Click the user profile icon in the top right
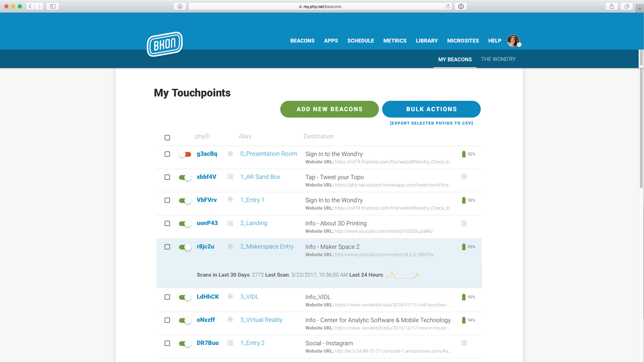 pyautogui.click(x=512, y=40)
